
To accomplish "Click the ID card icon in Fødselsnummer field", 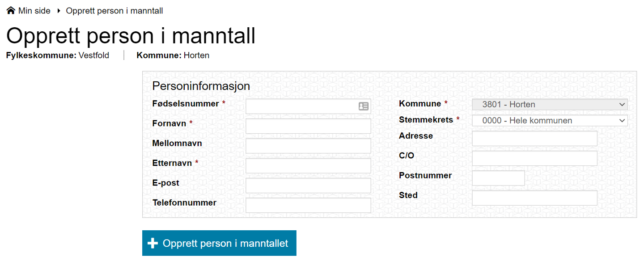I will [364, 106].
